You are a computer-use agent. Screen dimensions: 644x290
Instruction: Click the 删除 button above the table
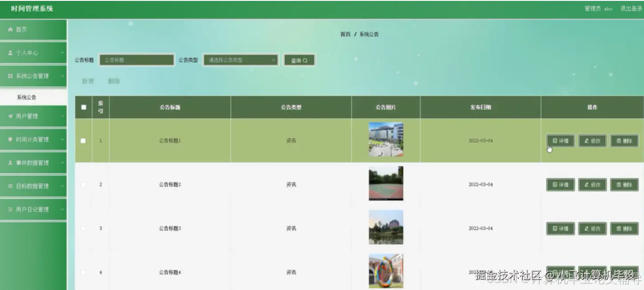[x=114, y=81]
